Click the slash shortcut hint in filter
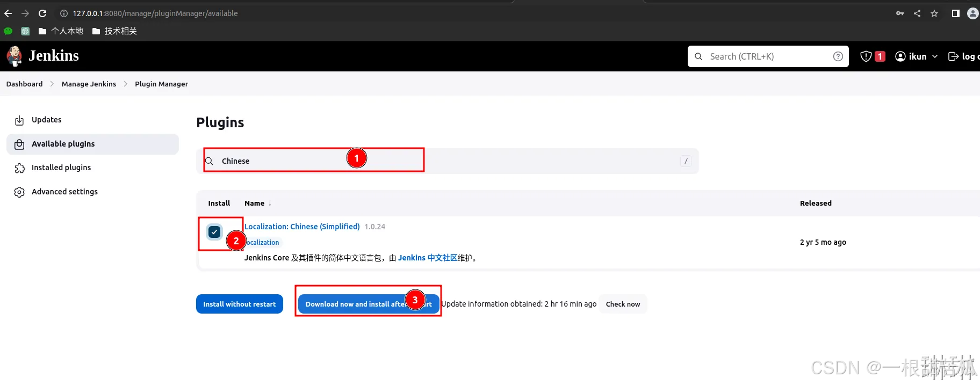 686,161
